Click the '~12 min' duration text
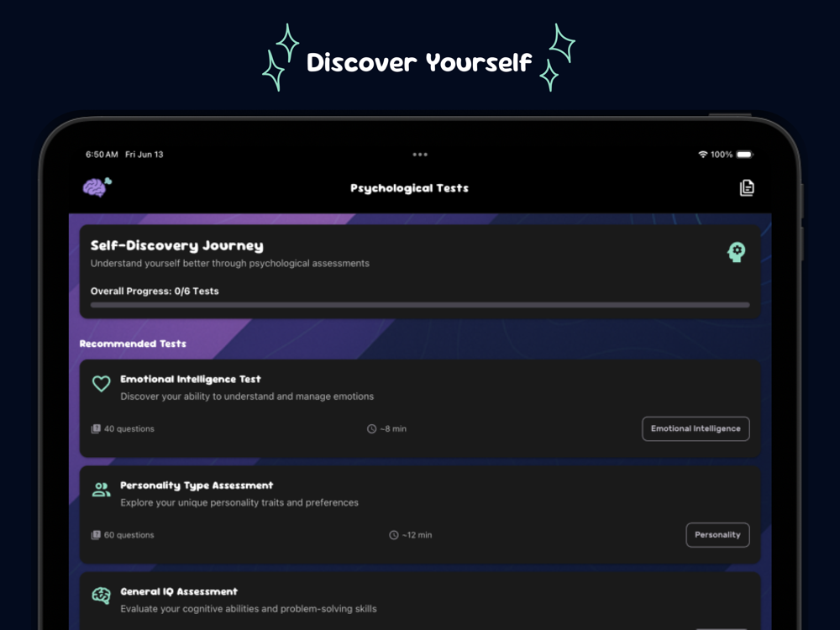840x630 pixels. coord(417,534)
